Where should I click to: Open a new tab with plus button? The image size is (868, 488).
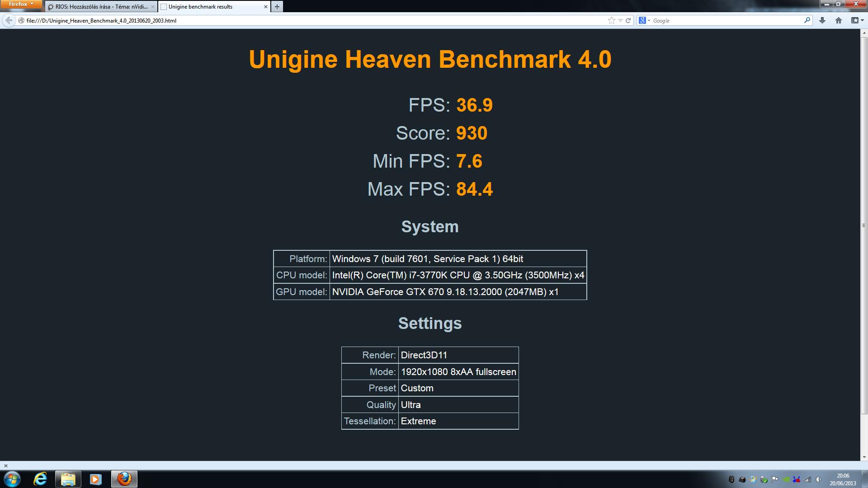point(277,7)
